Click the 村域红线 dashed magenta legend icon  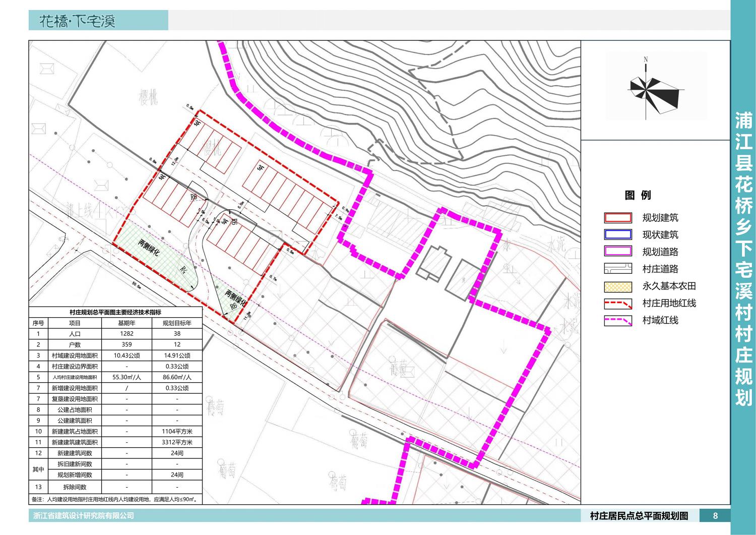click(x=617, y=320)
